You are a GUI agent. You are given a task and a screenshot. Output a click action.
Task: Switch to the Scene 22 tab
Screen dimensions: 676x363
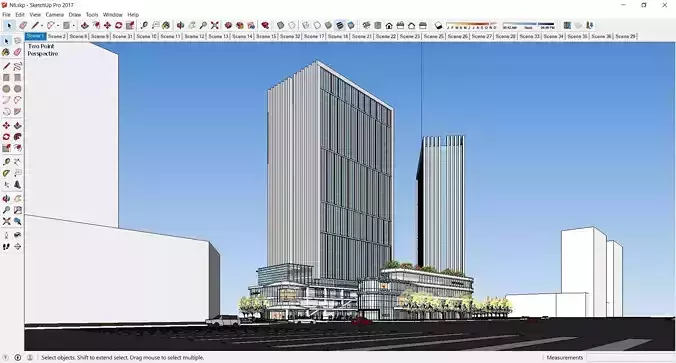[385, 36]
